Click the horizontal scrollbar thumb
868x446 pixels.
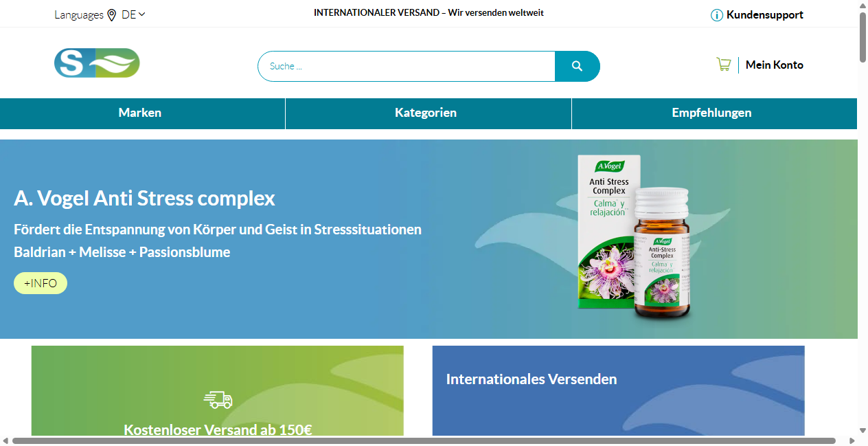424,441
